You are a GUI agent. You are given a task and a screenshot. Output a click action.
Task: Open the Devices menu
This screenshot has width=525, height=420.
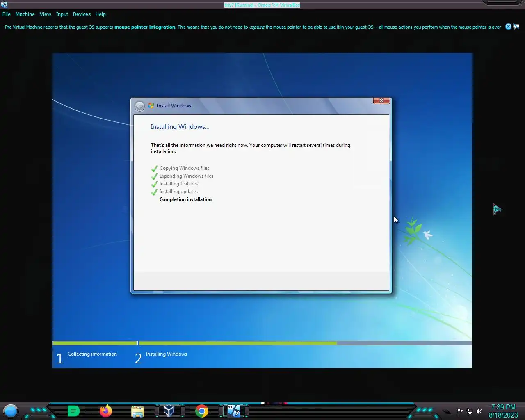[x=82, y=14]
